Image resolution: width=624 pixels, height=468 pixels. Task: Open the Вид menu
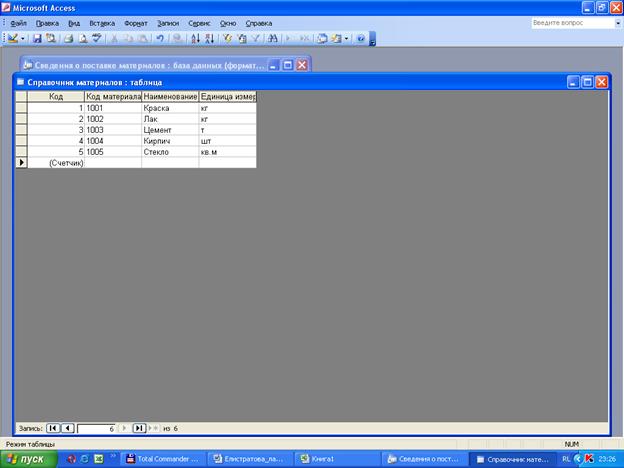[x=74, y=23]
